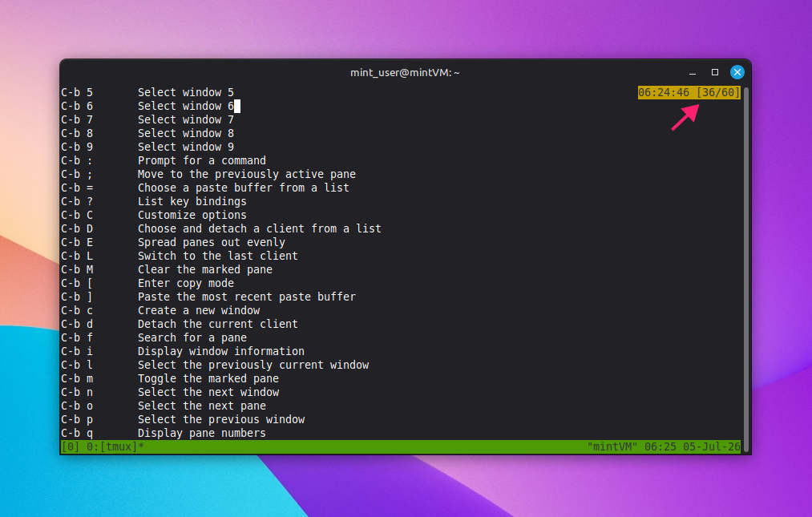Click 'Spread panes out evenly' line
This screenshot has width=812, height=517.
coord(212,242)
